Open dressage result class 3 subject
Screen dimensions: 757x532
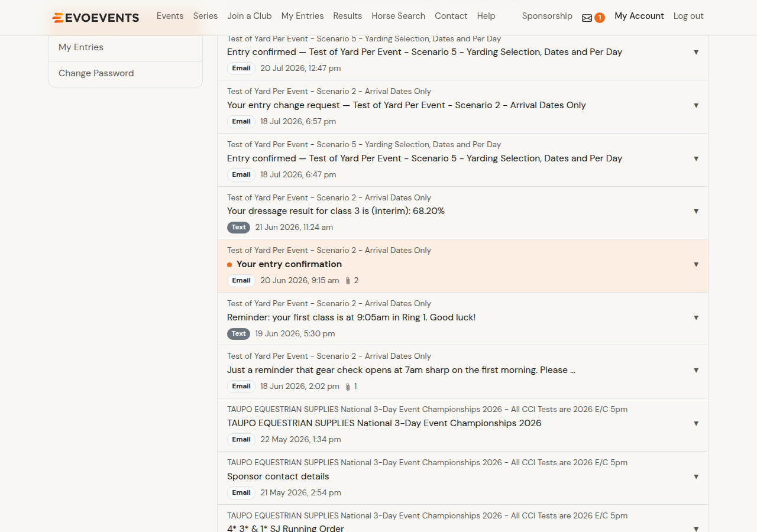click(336, 211)
